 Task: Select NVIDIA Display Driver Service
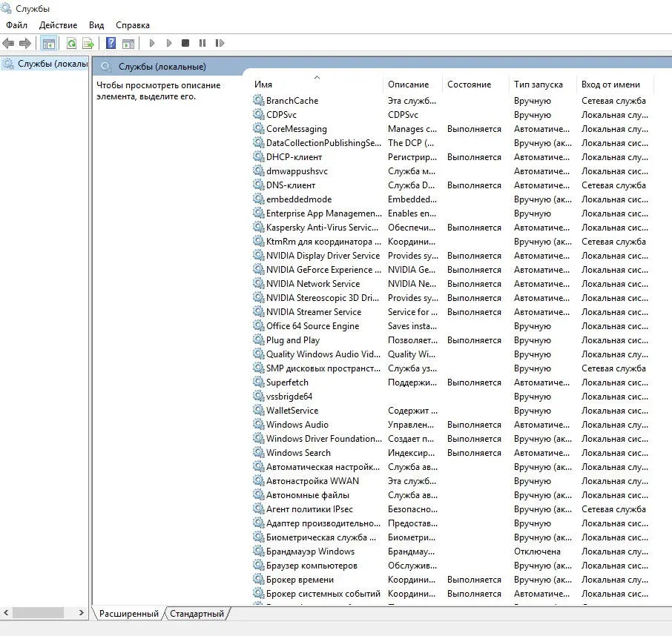click(x=323, y=256)
